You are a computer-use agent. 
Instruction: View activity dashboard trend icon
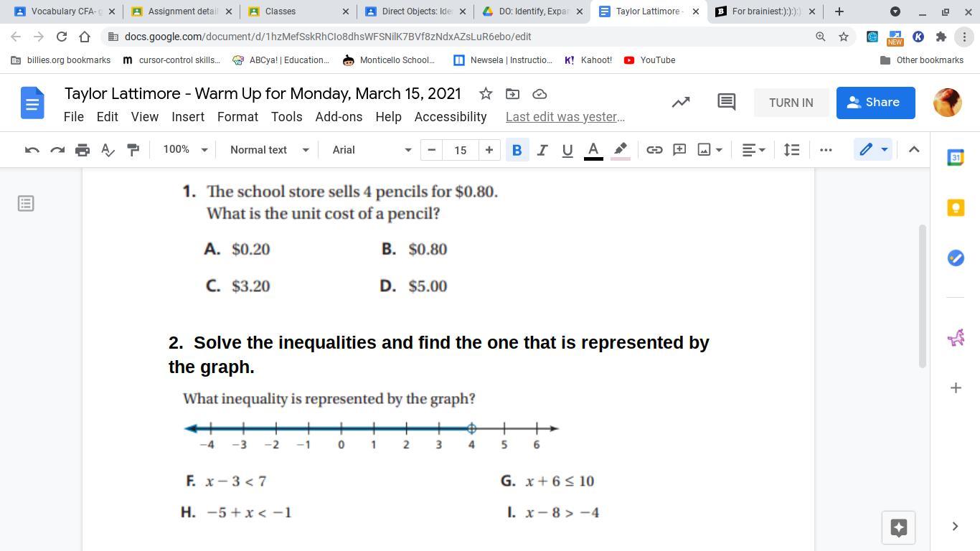[x=681, y=103]
